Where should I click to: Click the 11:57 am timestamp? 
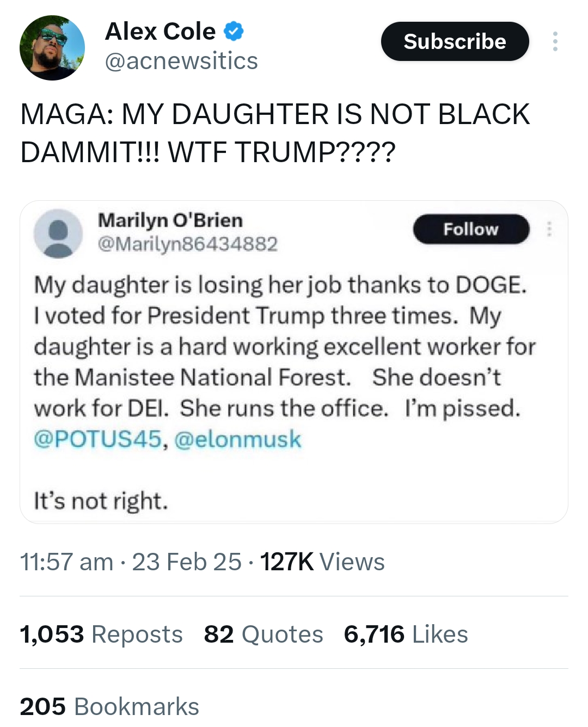[x=66, y=562]
